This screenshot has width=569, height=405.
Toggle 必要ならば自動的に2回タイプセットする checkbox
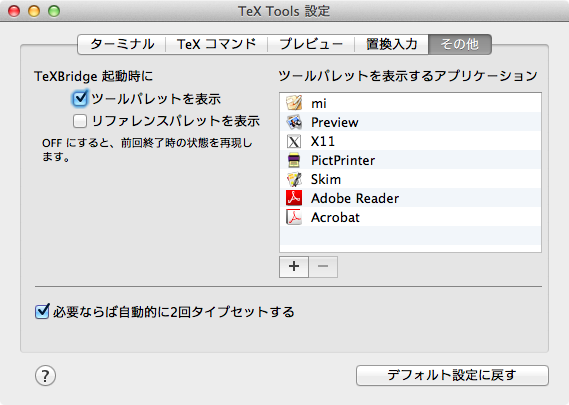click(42, 311)
